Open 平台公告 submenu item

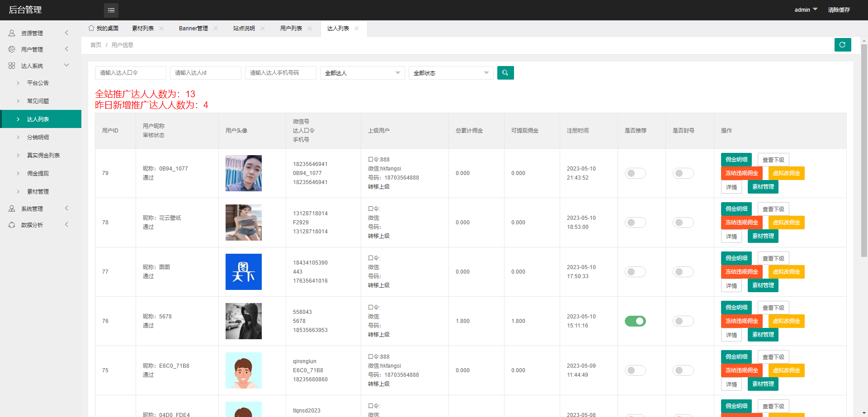tap(41, 83)
